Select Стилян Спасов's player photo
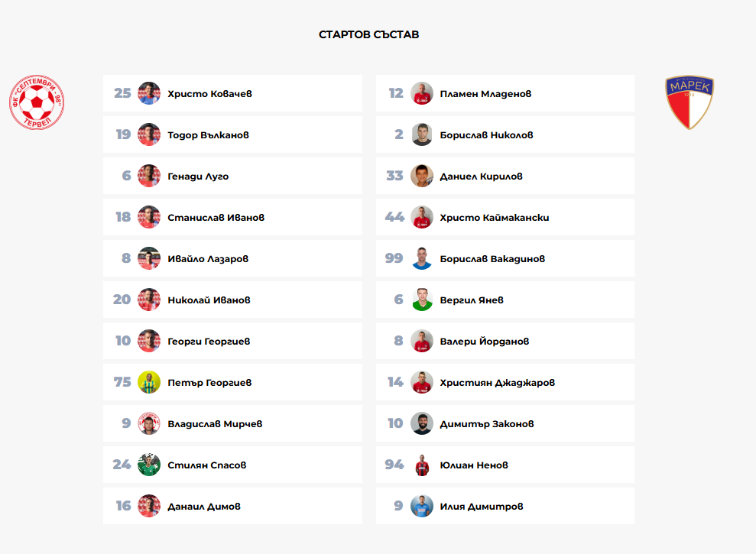This screenshot has height=554, width=756. coord(149,465)
